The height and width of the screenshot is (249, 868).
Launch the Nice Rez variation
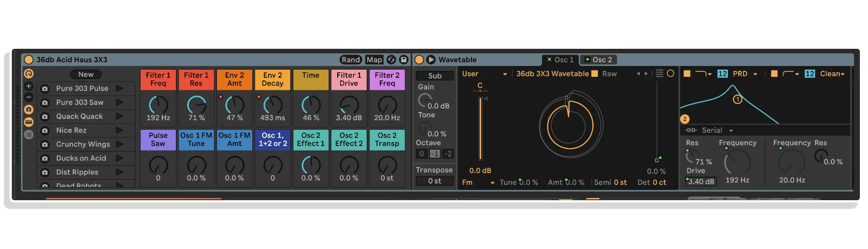click(x=120, y=131)
